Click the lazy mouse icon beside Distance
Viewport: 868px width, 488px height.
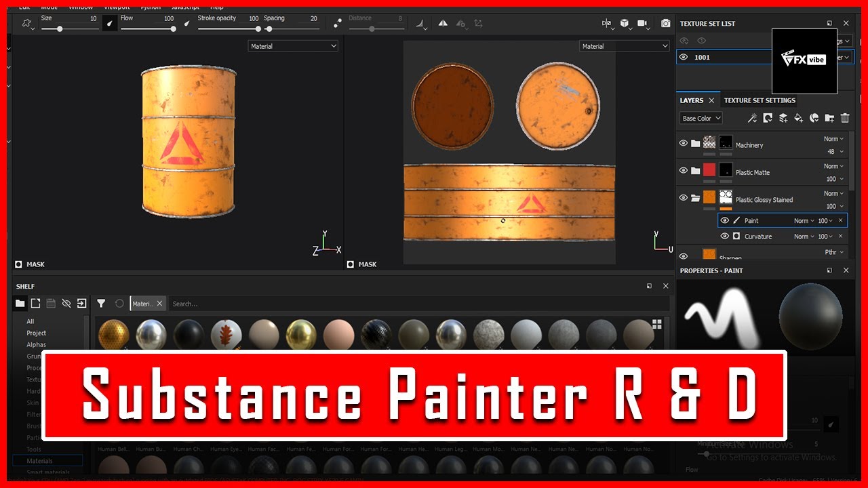click(337, 23)
